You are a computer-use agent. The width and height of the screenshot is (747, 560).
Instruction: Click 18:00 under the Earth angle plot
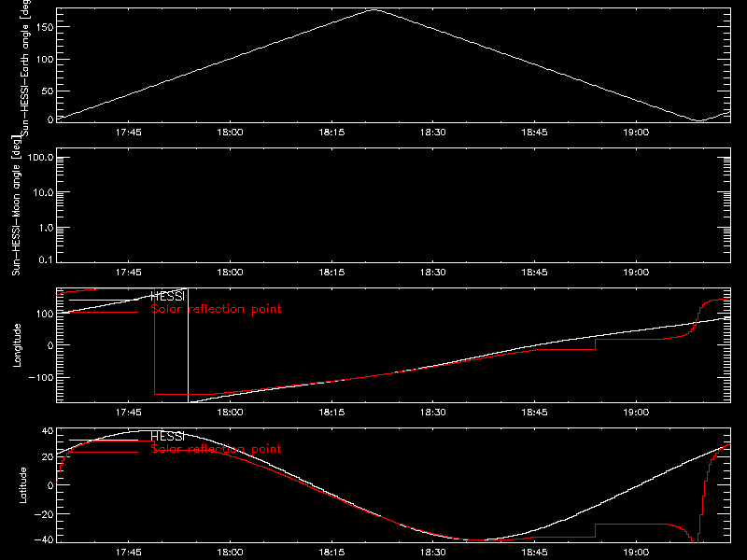230,133
